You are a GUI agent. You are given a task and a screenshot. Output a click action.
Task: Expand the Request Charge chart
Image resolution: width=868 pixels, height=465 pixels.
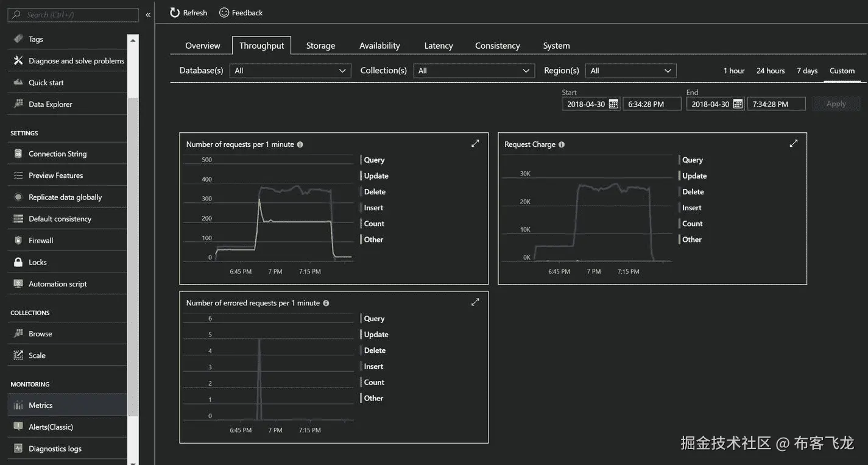793,143
